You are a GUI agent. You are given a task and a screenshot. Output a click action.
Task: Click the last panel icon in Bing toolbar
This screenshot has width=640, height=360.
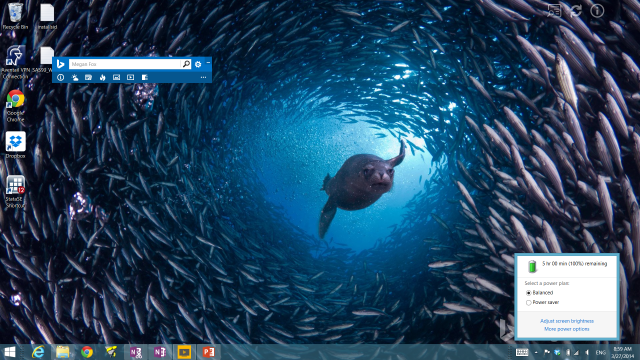tap(144, 78)
